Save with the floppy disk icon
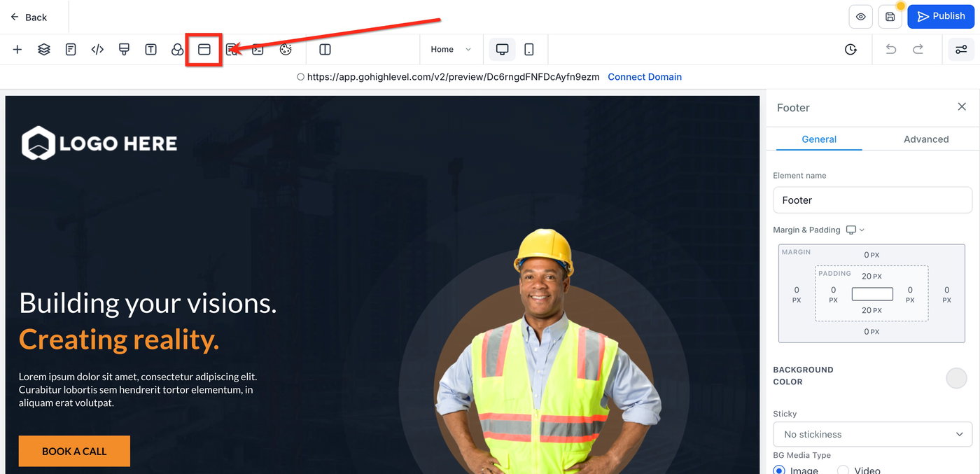The height and width of the screenshot is (474, 980). [x=890, y=17]
